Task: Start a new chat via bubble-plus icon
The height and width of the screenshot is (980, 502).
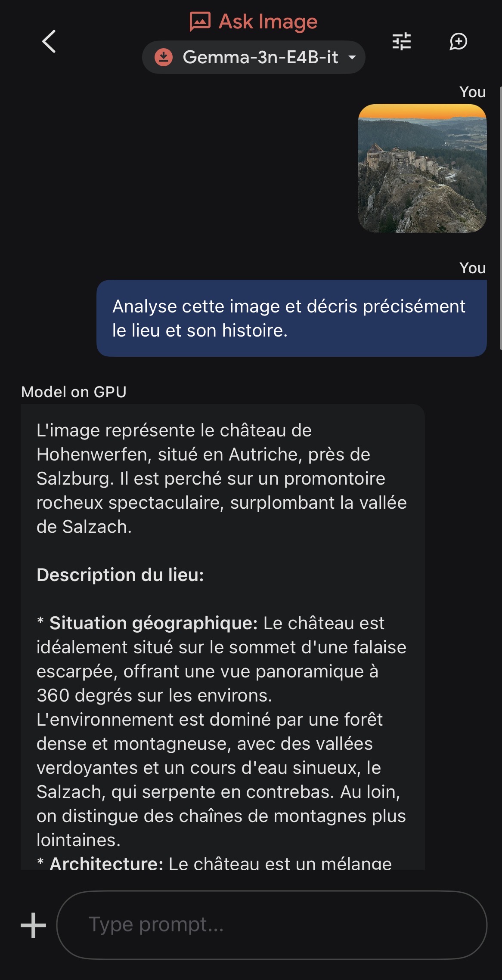Action: pos(458,42)
